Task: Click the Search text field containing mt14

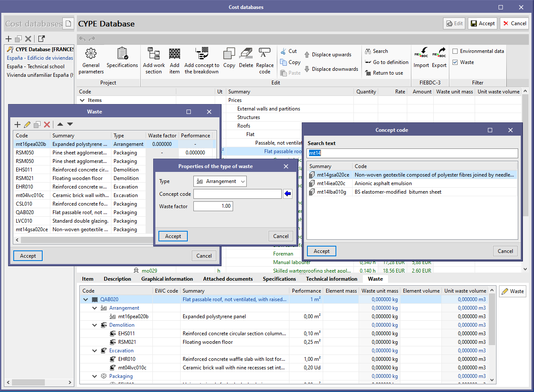Action: [412, 153]
